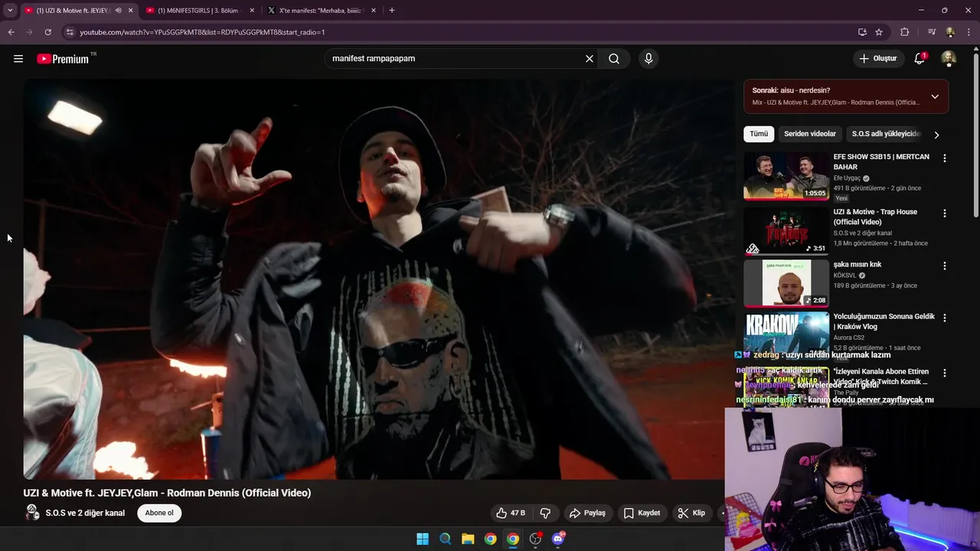Screen dimensions: 980x551
Task: Open Chrome tab search dropdown
Action: (10, 11)
